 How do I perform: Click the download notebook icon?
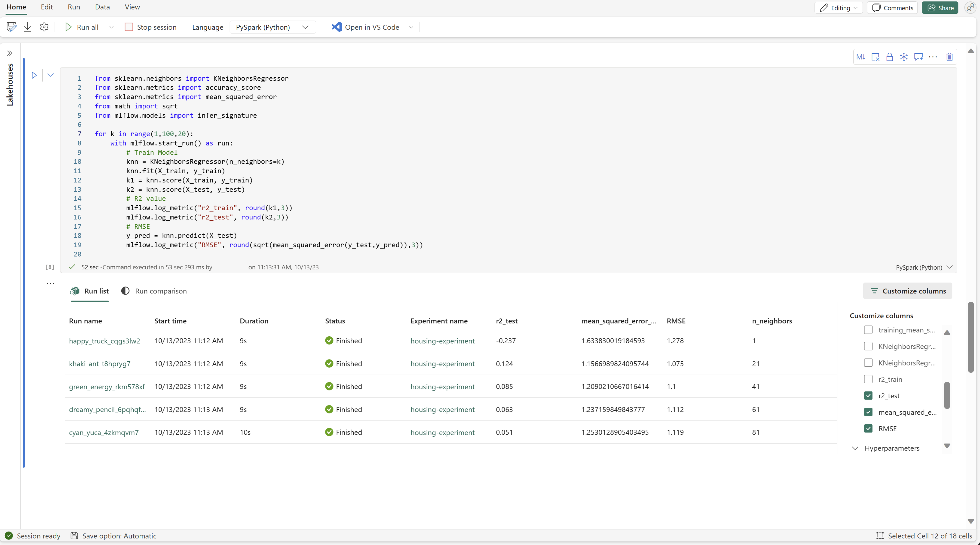click(28, 27)
